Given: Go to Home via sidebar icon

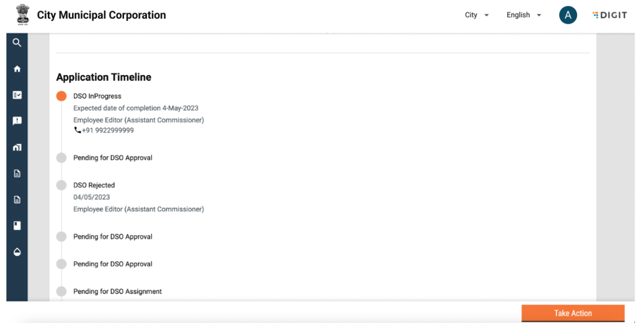Looking at the screenshot, I should tap(17, 69).
